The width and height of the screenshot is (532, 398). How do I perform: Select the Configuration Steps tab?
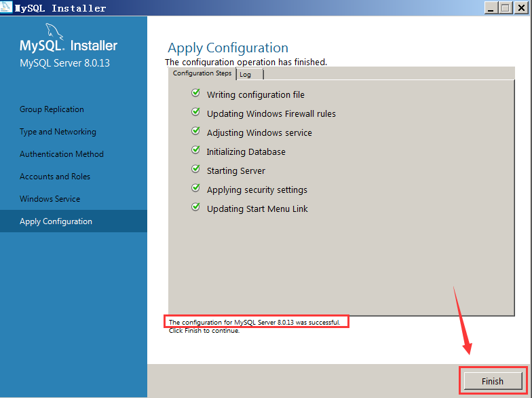(202, 73)
